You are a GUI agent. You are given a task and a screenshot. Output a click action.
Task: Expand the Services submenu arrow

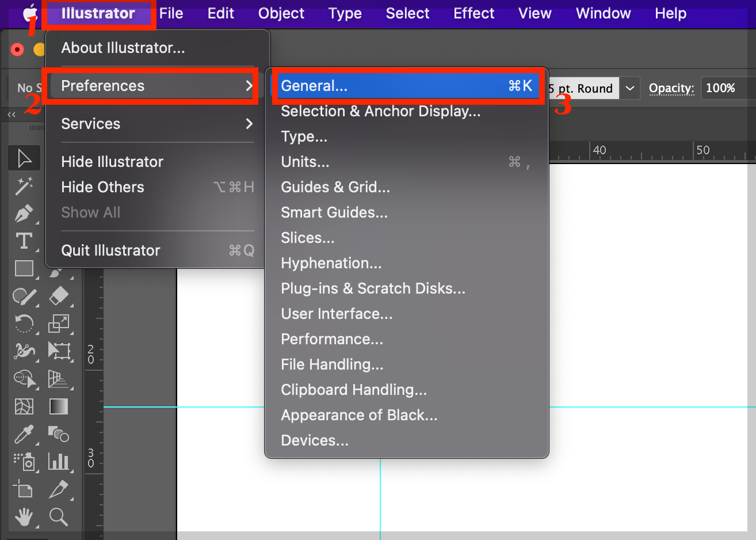point(249,123)
